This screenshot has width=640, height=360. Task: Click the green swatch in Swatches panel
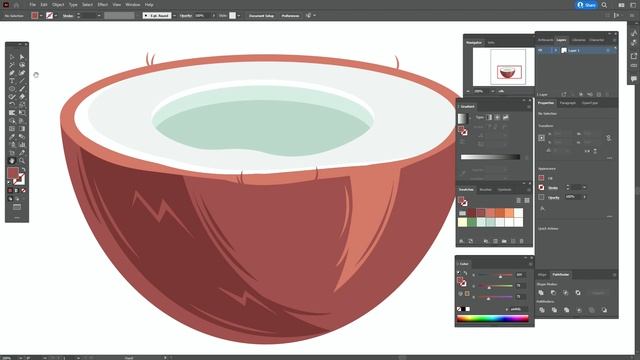click(x=472, y=222)
